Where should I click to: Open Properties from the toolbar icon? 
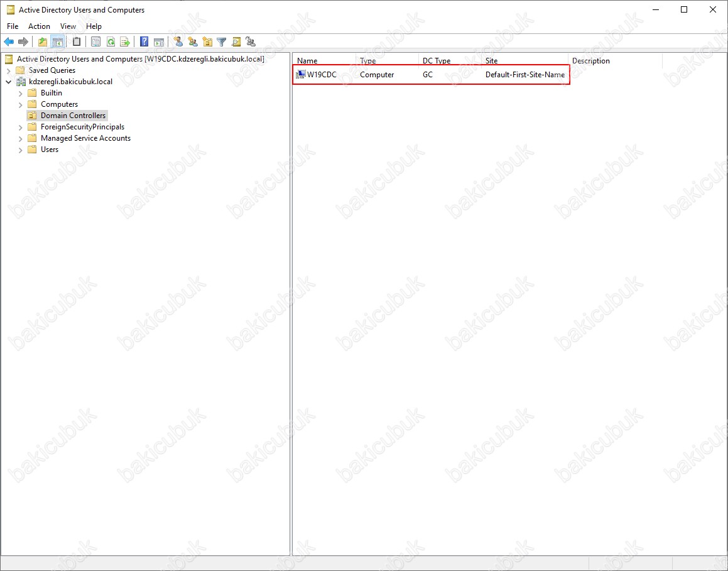point(95,42)
